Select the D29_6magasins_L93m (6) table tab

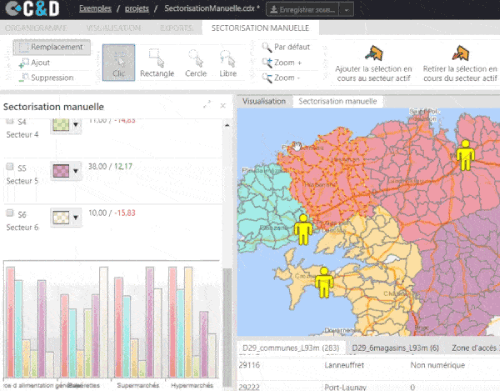pos(395,348)
